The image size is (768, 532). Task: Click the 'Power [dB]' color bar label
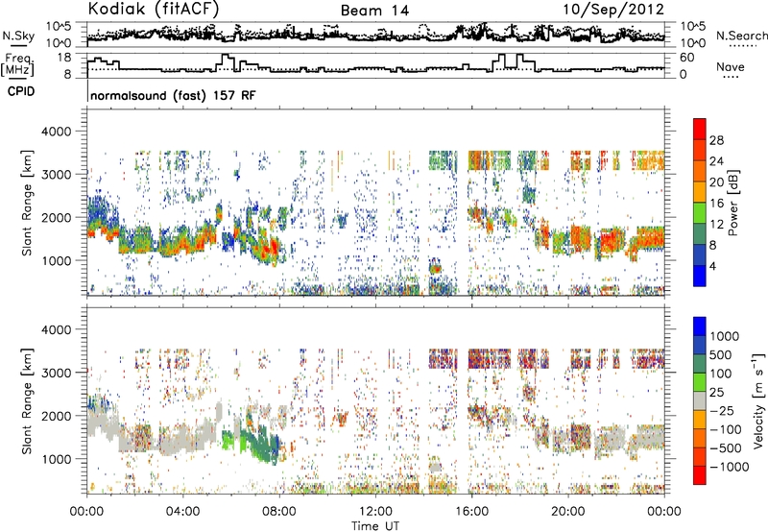point(732,203)
